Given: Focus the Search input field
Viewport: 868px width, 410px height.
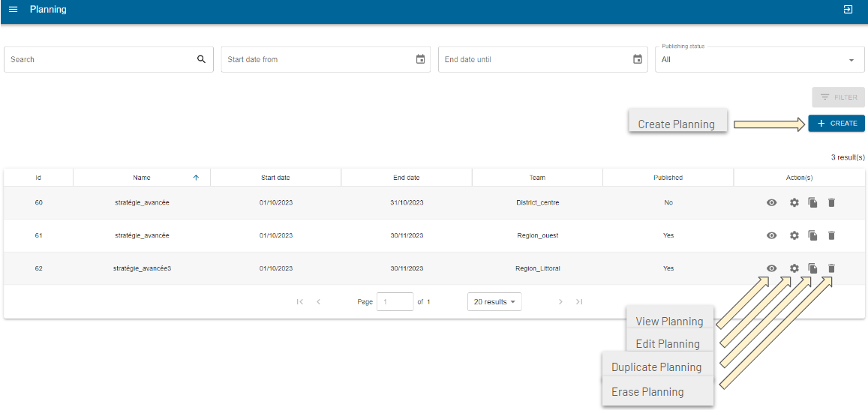Looking at the screenshot, I should [109, 59].
